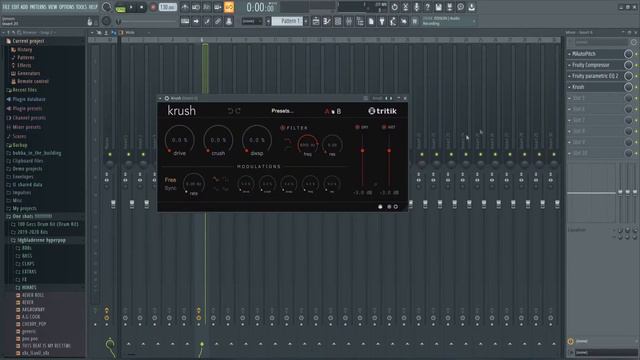Click the Krush crush knob

(218, 140)
